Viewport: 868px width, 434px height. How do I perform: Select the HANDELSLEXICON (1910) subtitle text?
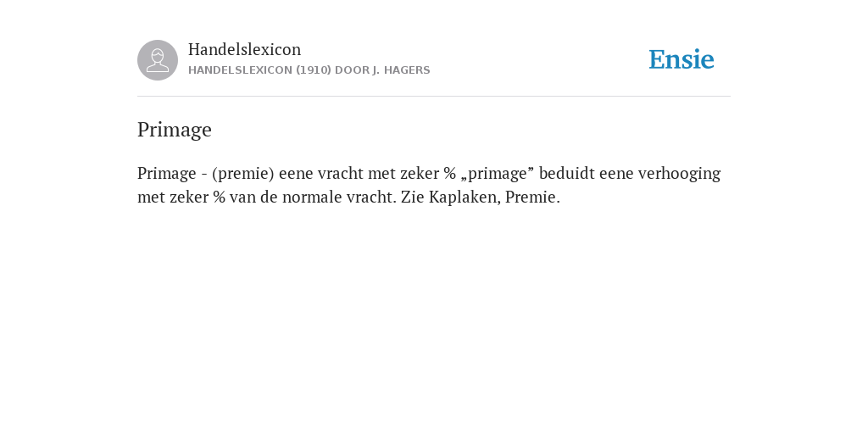click(x=309, y=70)
